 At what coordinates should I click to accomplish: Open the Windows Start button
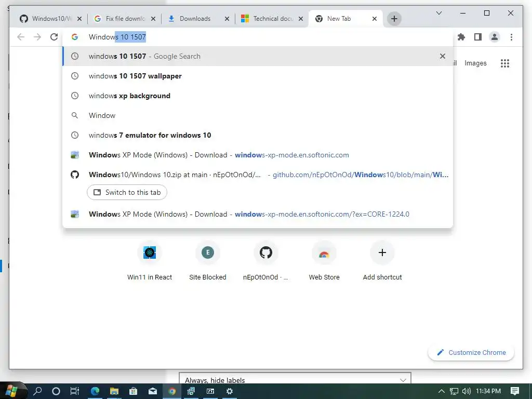click(x=12, y=391)
